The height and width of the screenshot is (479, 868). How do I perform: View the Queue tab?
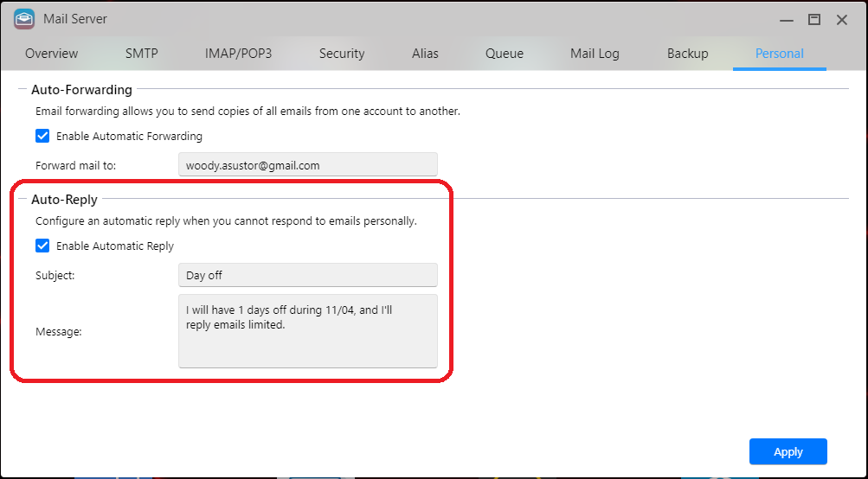[x=505, y=54]
